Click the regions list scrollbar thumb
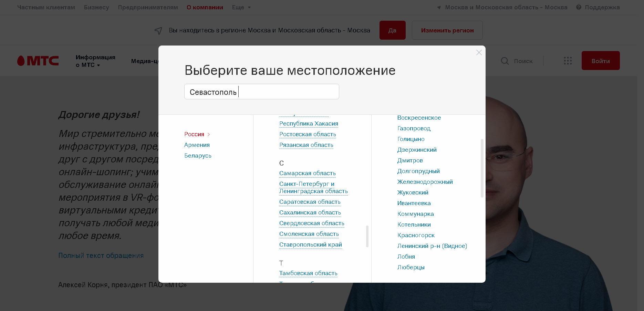Viewport: 644px width, 311px height. tap(367, 236)
